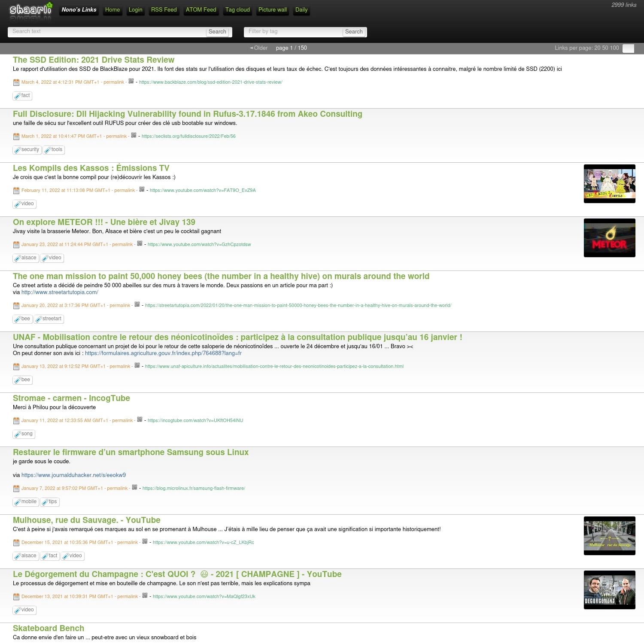Click calendar icon of January 20, 2022 entry
The height and width of the screenshot is (644, 644).
coord(16,305)
